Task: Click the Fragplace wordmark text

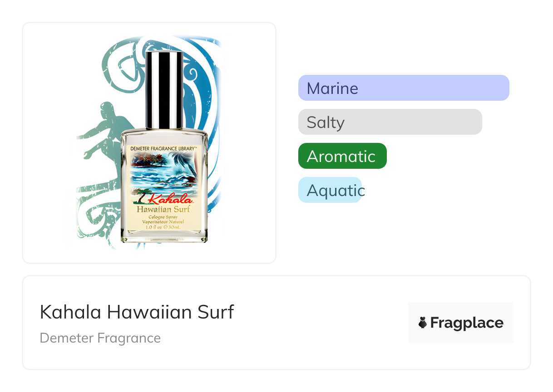Action: coord(467,323)
